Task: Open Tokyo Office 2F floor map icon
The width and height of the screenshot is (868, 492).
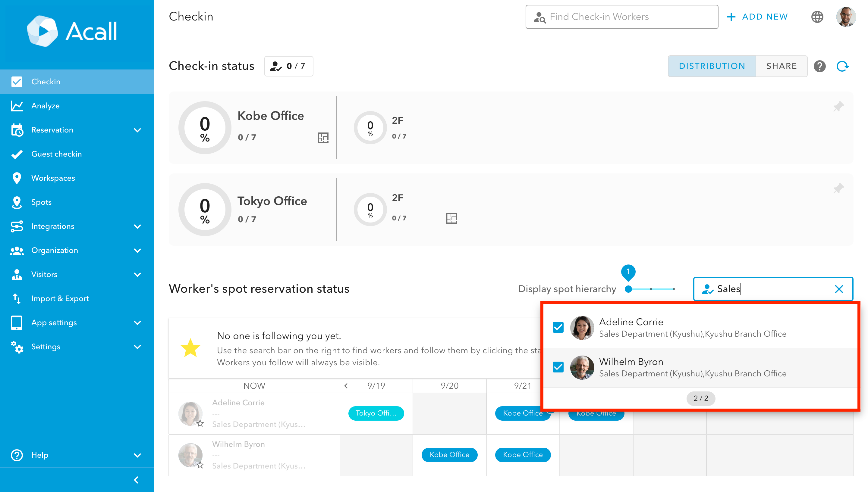Action: click(451, 218)
